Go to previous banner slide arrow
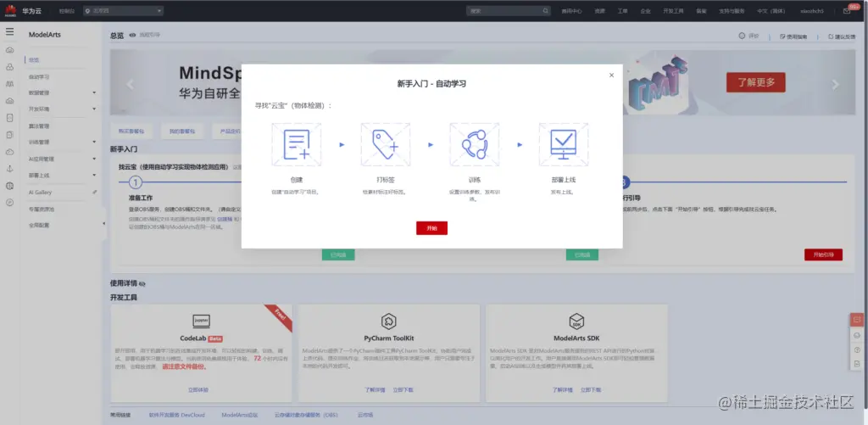The image size is (868, 425). pyautogui.click(x=130, y=84)
